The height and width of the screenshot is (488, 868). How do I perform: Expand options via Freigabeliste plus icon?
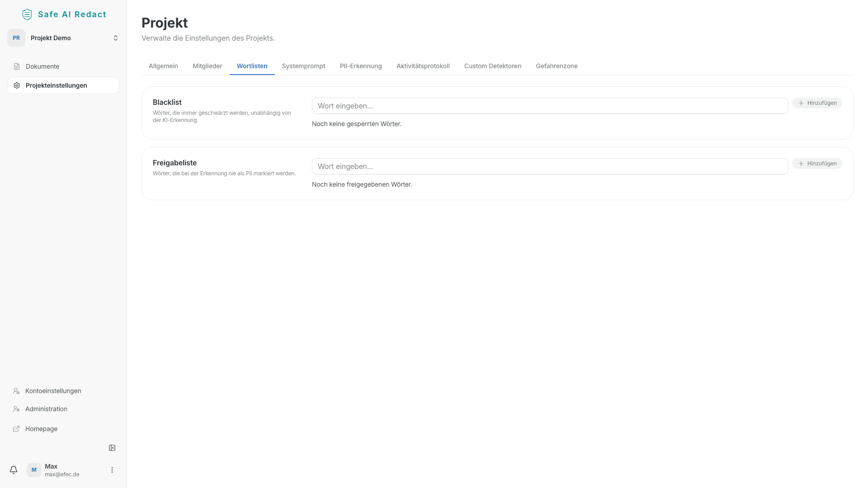pyautogui.click(x=801, y=164)
